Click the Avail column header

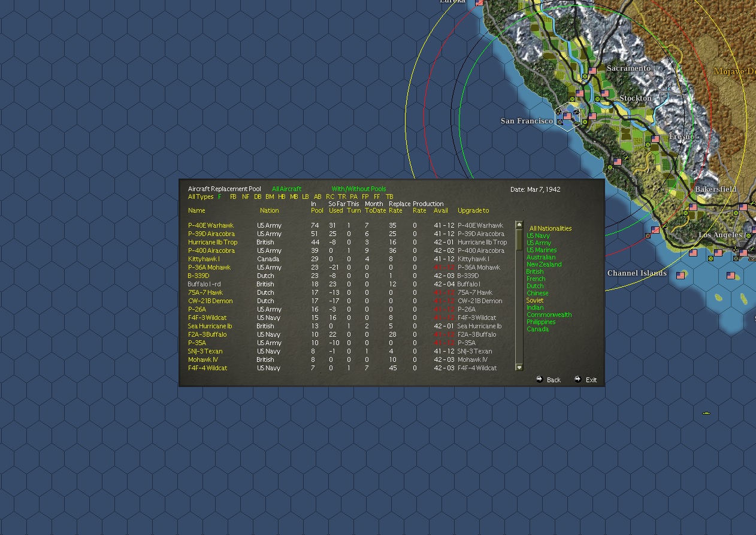click(440, 210)
